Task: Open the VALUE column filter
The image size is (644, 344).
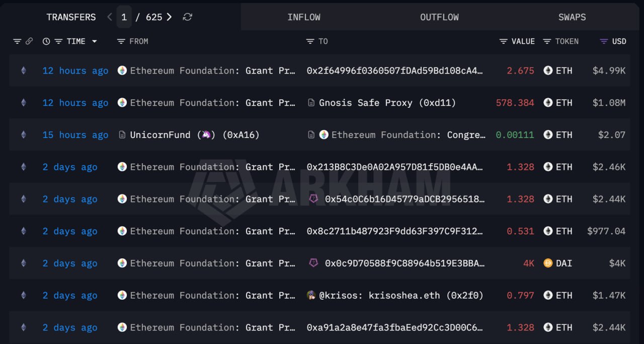Action: pos(503,41)
